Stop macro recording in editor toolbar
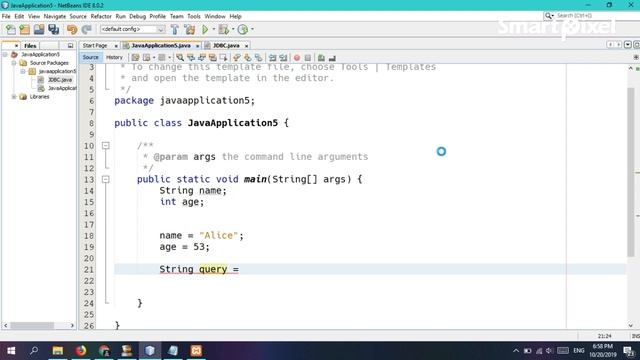The image size is (640, 360). coord(308,58)
